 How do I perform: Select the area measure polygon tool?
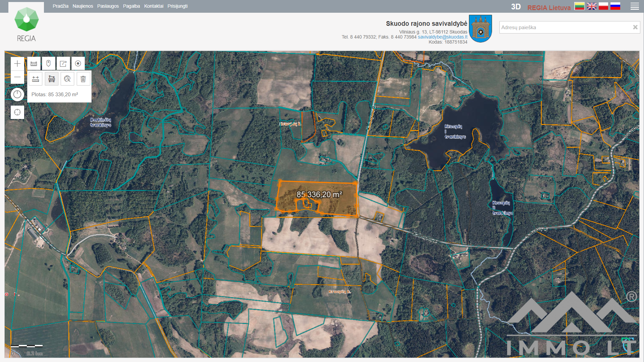pos(52,79)
